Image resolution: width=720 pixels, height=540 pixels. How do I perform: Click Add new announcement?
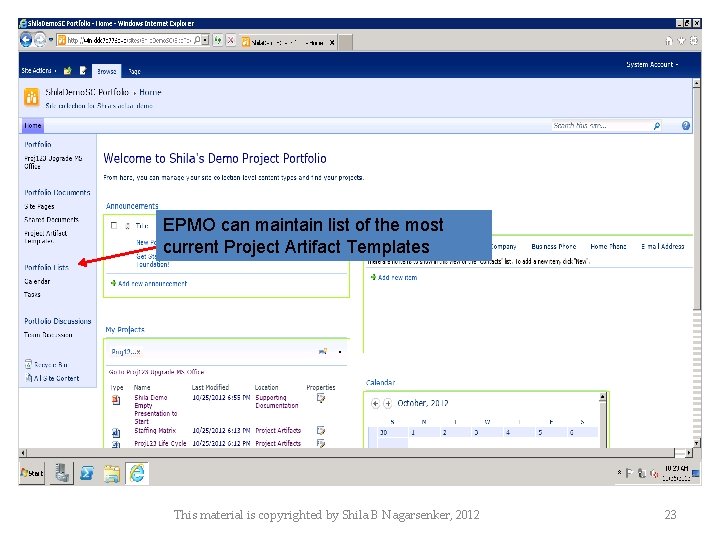pos(149,284)
